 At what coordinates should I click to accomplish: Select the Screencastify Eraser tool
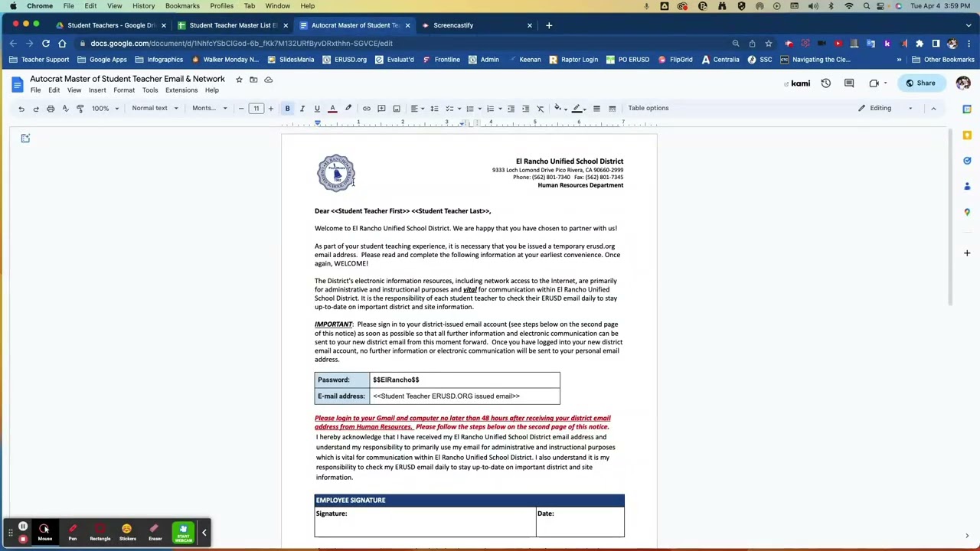(155, 532)
